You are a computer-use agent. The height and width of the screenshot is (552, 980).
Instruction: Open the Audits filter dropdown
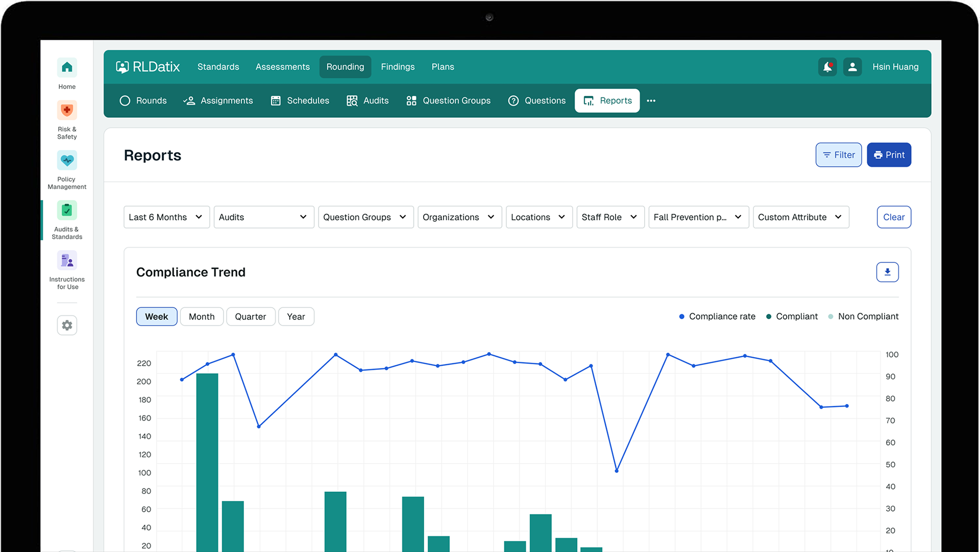264,217
